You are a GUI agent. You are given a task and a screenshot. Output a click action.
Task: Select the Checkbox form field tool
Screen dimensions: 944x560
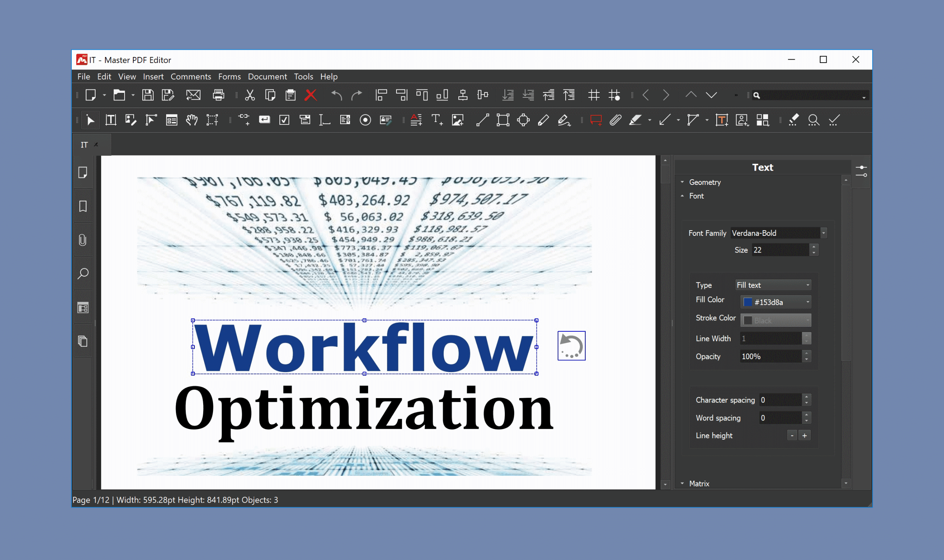(284, 120)
